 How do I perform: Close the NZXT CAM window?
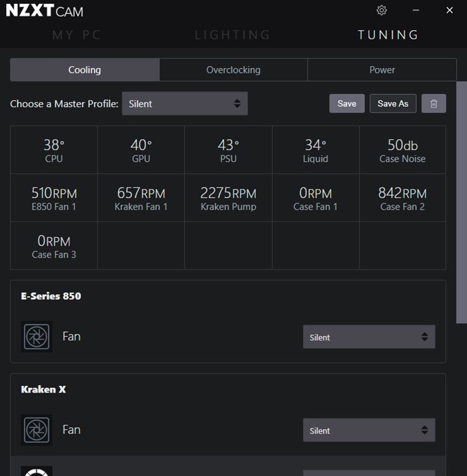pos(450,10)
